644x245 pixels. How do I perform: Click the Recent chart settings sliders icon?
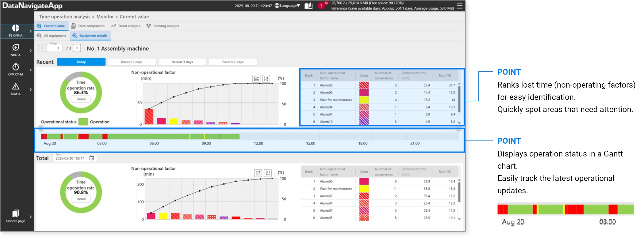click(x=266, y=79)
